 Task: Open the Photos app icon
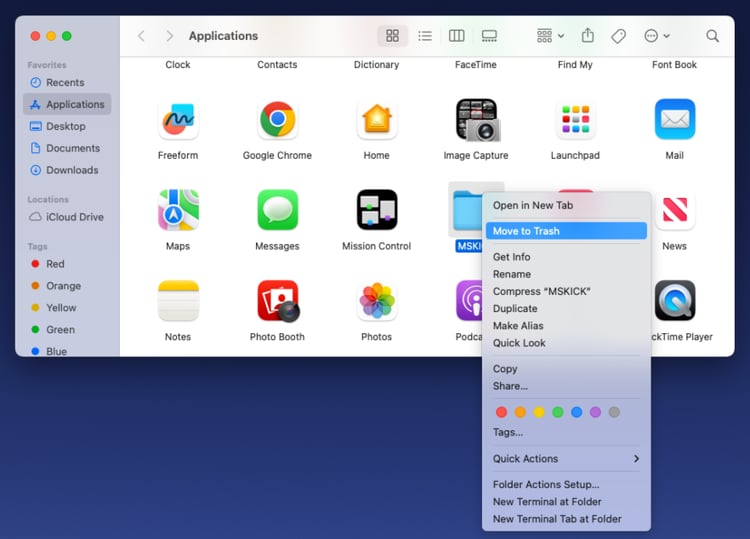click(377, 301)
